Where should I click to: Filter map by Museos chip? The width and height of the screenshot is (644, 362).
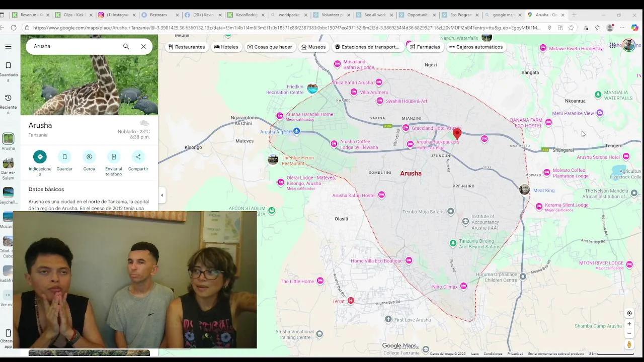[x=313, y=47]
